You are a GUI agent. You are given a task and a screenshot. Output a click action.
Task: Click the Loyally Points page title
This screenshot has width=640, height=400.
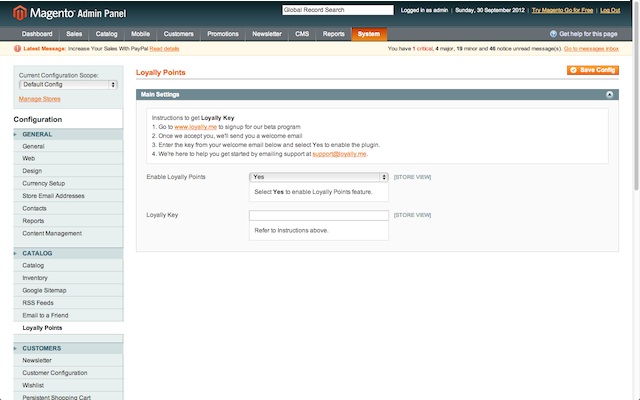[x=160, y=72]
